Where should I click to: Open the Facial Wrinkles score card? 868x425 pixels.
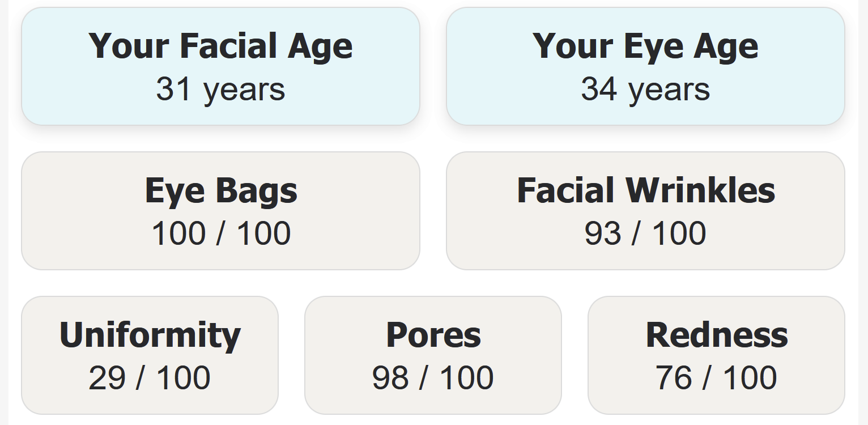click(x=645, y=211)
